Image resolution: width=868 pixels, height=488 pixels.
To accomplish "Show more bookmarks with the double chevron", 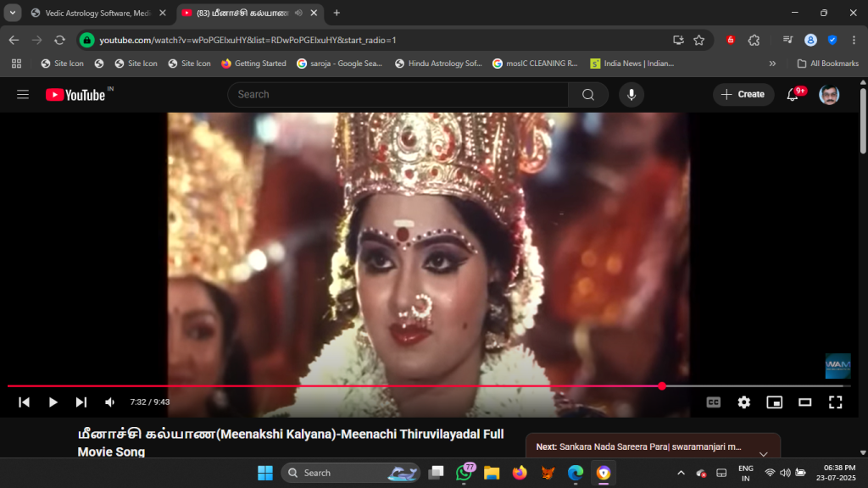I will coord(772,64).
